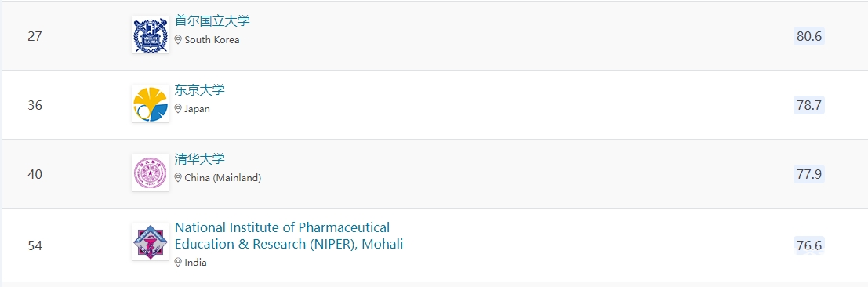
Task: Select the 76.6 score badge
Action: click(808, 245)
